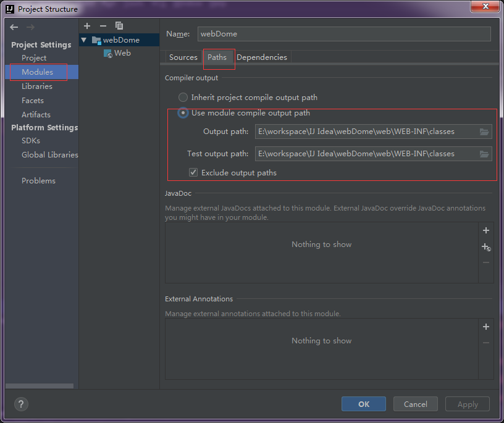Collapse the webDome tree node

coord(83,39)
